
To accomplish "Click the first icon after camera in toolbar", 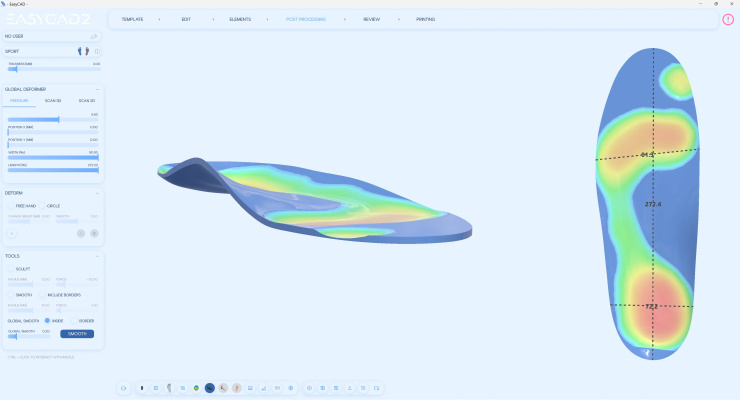I will coord(142,387).
